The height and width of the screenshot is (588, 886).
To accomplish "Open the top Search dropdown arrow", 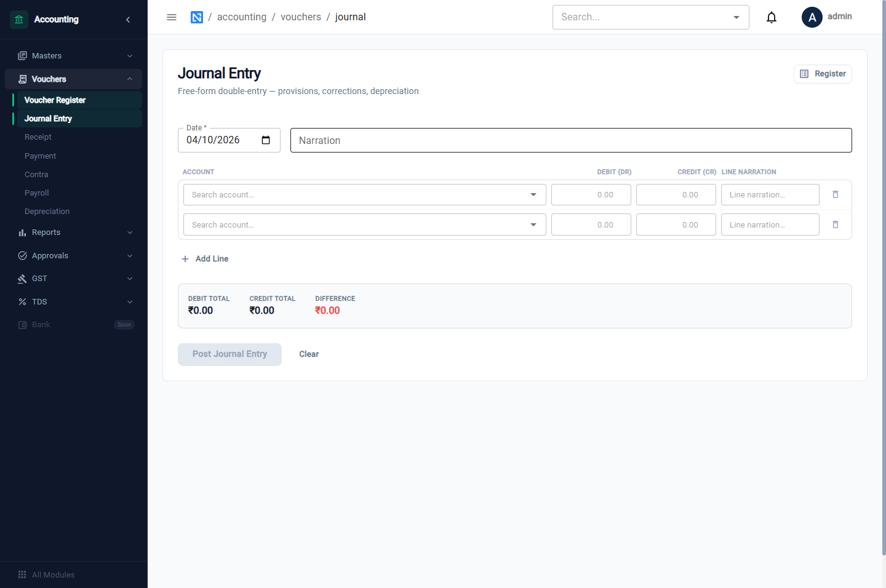I will point(736,17).
